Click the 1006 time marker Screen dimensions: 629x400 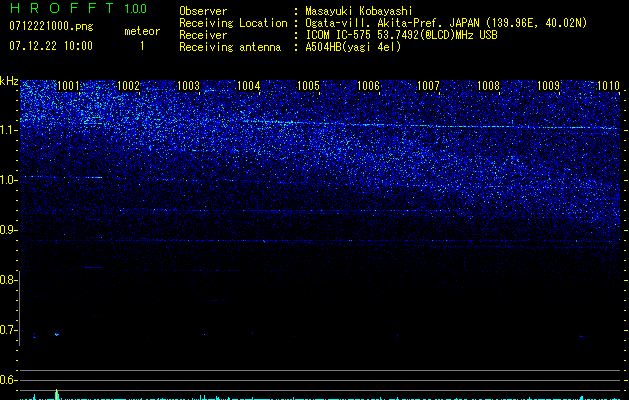(x=368, y=86)
